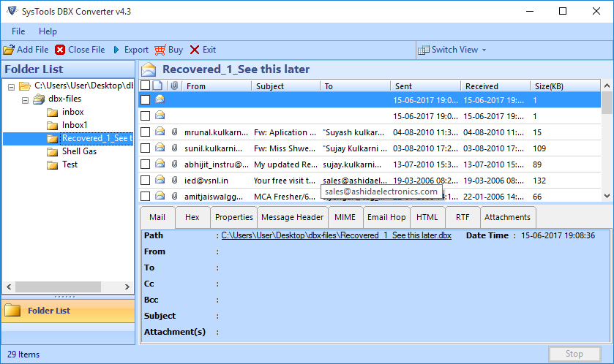Click the Export arrow icon
614x364 pixels.
[x=116, y=50]
